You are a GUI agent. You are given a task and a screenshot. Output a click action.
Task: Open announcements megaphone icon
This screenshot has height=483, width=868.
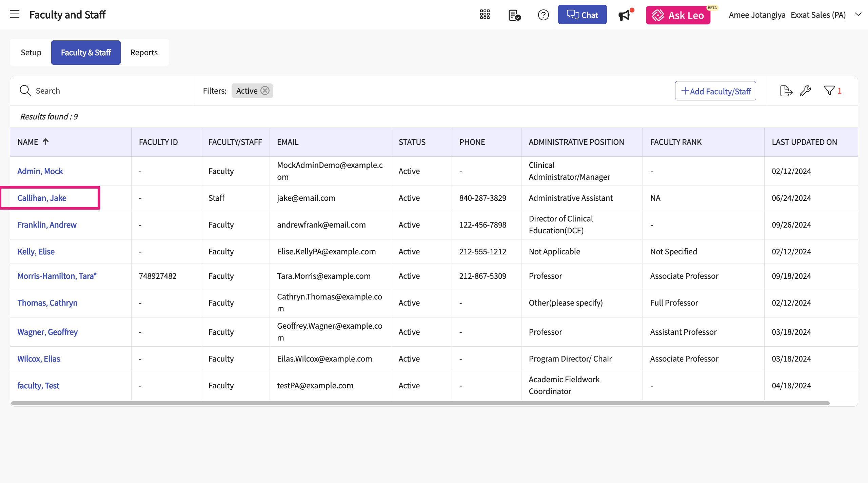(624, 15)
